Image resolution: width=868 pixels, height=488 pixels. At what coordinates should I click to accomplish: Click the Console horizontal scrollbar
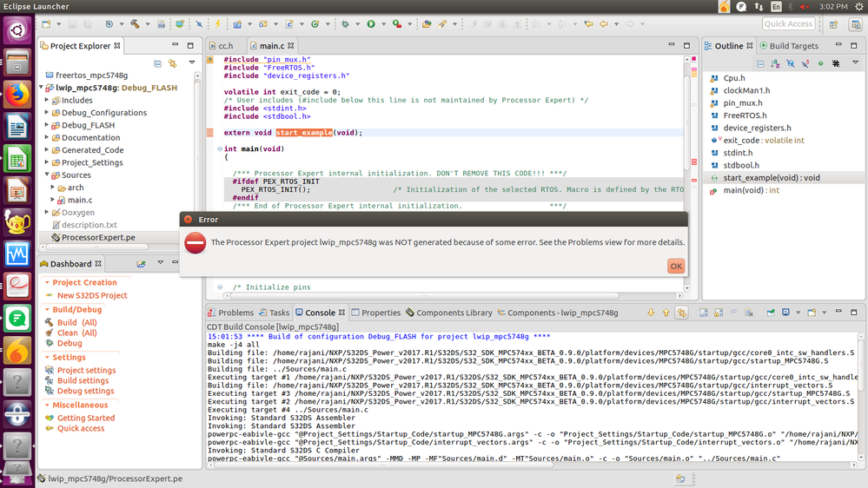pyautogui.click(x=382, y=465)
